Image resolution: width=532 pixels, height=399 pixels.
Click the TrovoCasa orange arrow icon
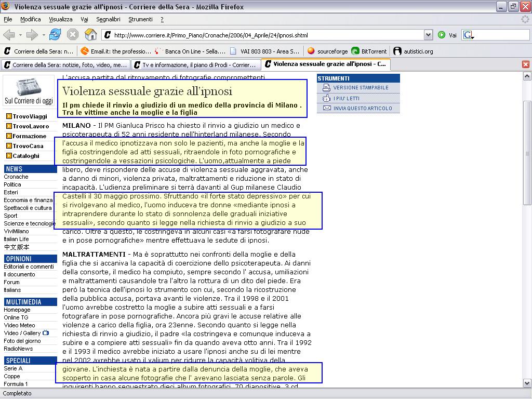tap(9, 146)
